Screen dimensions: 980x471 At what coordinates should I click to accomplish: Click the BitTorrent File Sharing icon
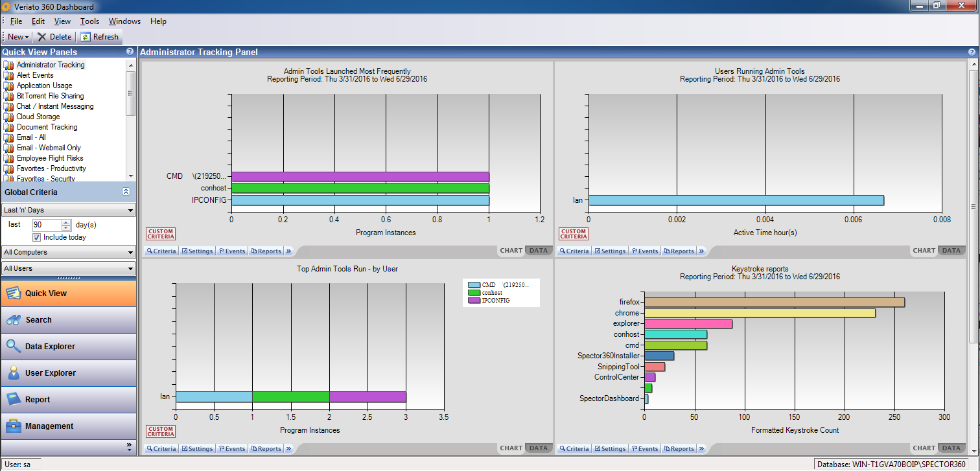[8, 96]
